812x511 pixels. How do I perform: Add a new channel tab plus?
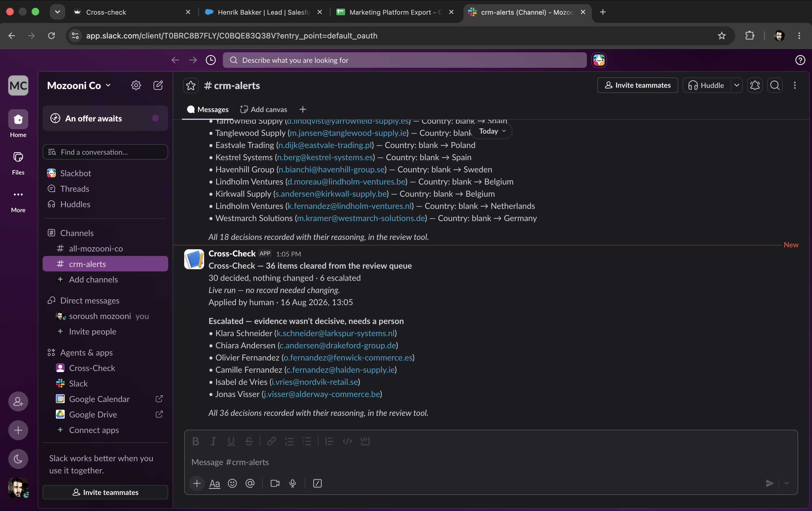click(303, 109)
